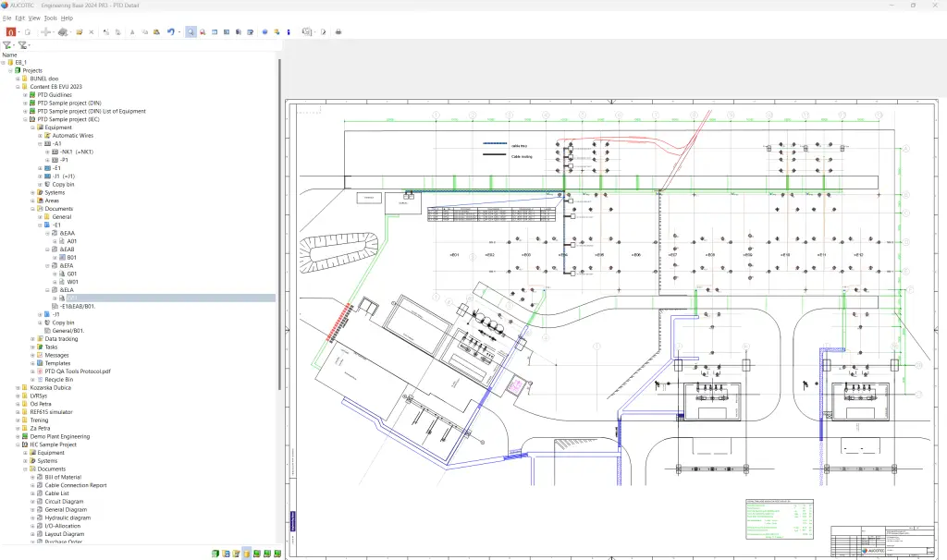This screenshot has width=947, height=560.
Task: Select the Cable Connection Report document
Action: click(76, 485)
